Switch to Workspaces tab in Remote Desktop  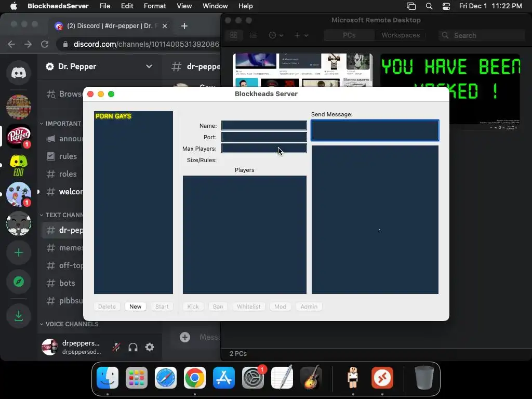click(401, 35)
